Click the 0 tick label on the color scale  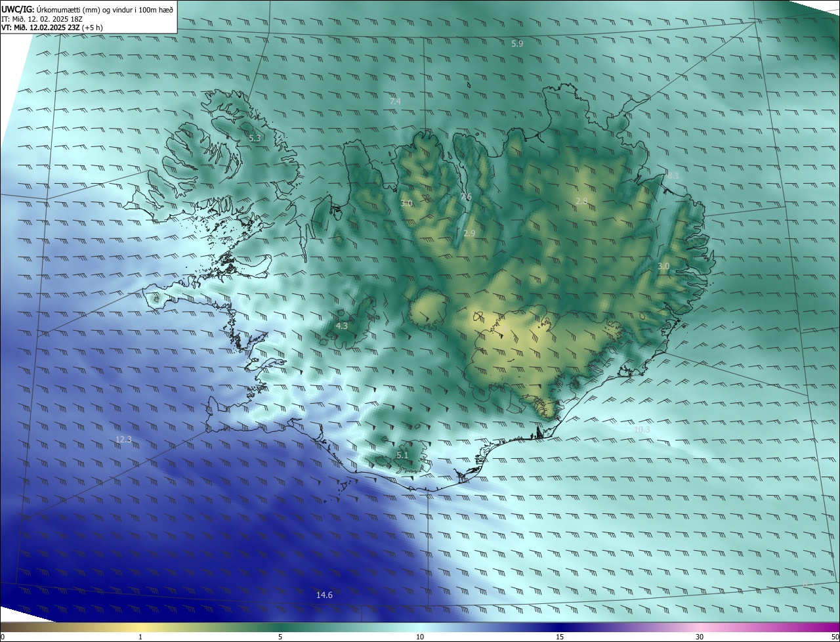tap(3, 637)
